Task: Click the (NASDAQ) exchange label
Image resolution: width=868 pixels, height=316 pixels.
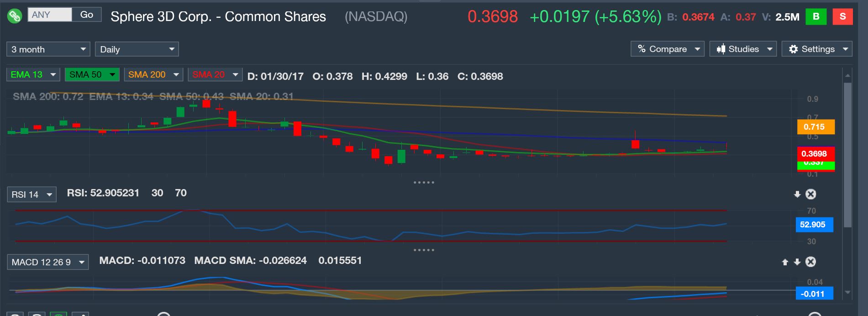Action: coord(376,17)
